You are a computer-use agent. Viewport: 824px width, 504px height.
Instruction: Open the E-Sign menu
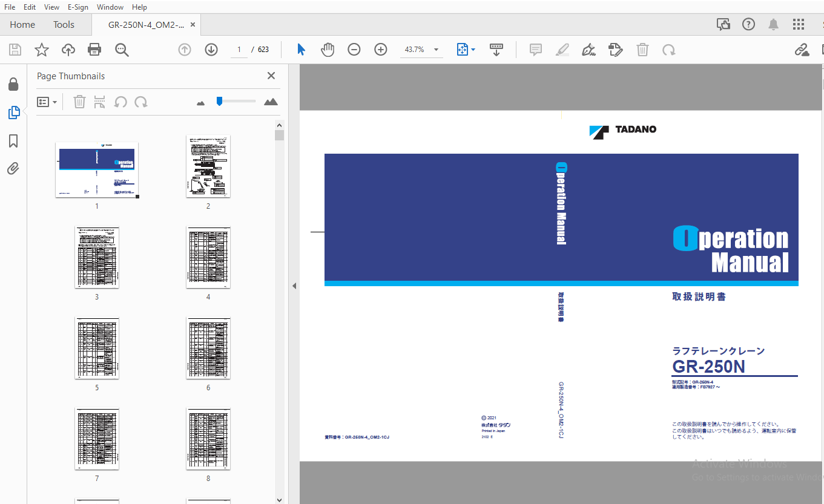(x=78, y=7)
